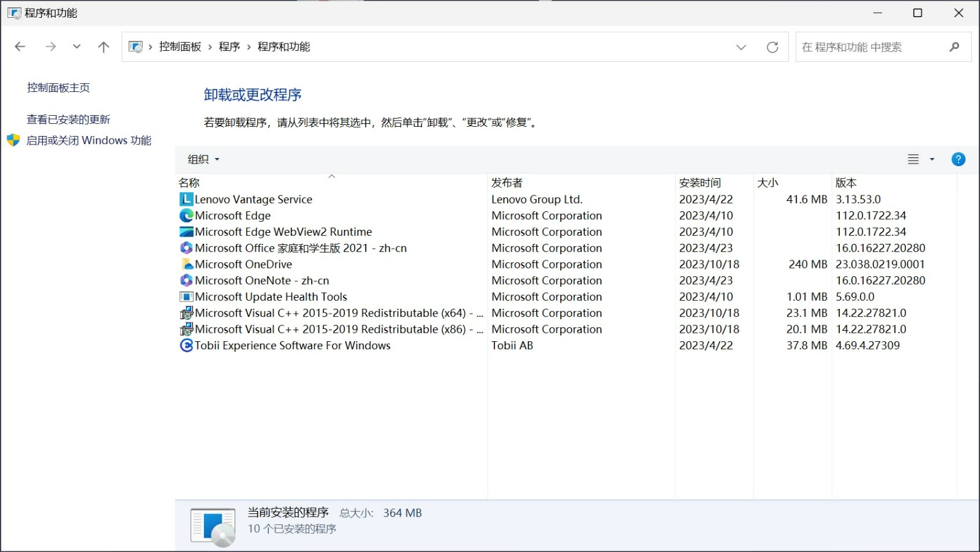This screenshot has width=980, height=552.
Task: Click the Microsoft Office 2021 icon
Action: tap(186, 248)
